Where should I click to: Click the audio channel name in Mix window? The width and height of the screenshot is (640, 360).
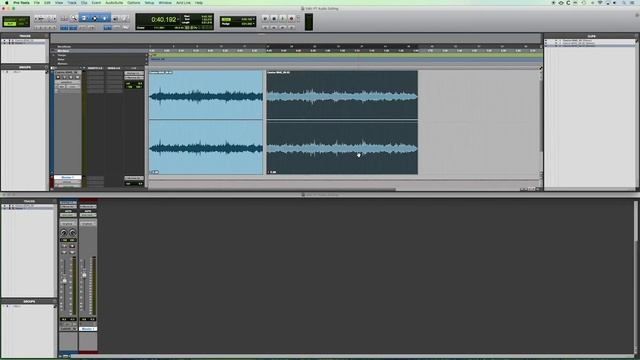coord(68,329)
